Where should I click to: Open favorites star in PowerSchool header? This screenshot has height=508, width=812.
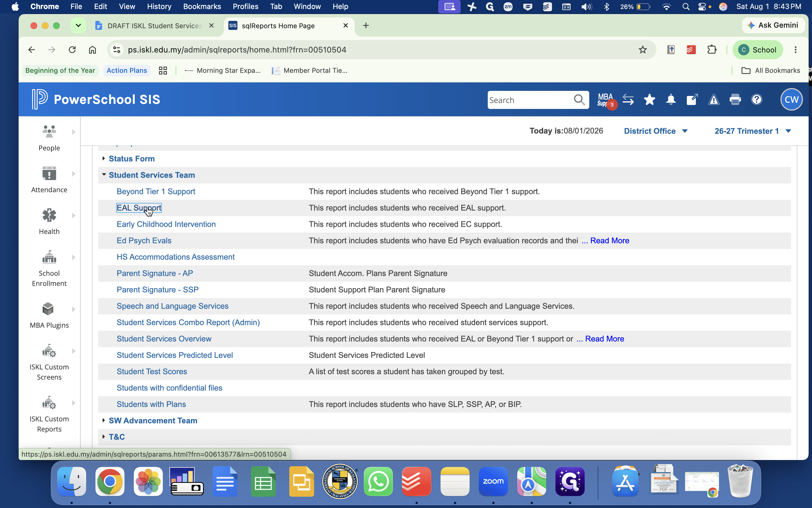649,100
